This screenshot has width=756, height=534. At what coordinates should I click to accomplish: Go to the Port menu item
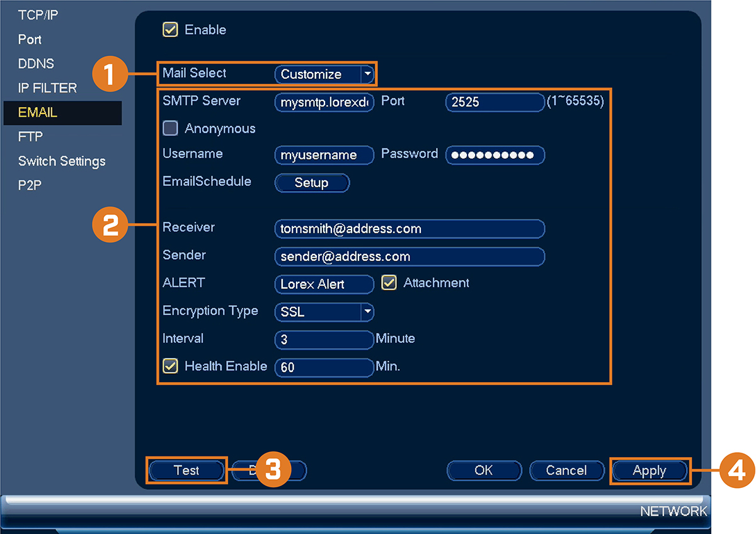[30, 40]
